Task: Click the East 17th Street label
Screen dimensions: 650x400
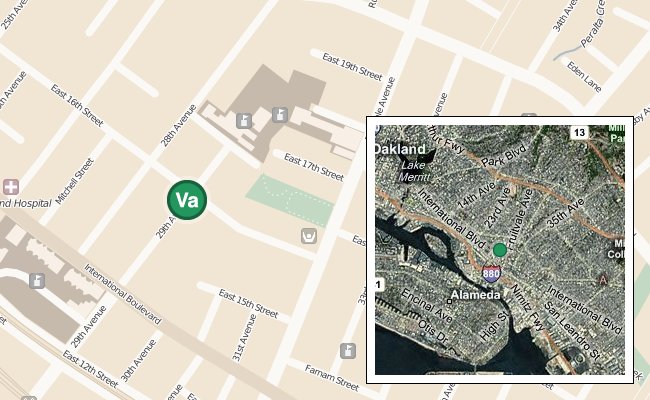Action: (x=314, y=167)
